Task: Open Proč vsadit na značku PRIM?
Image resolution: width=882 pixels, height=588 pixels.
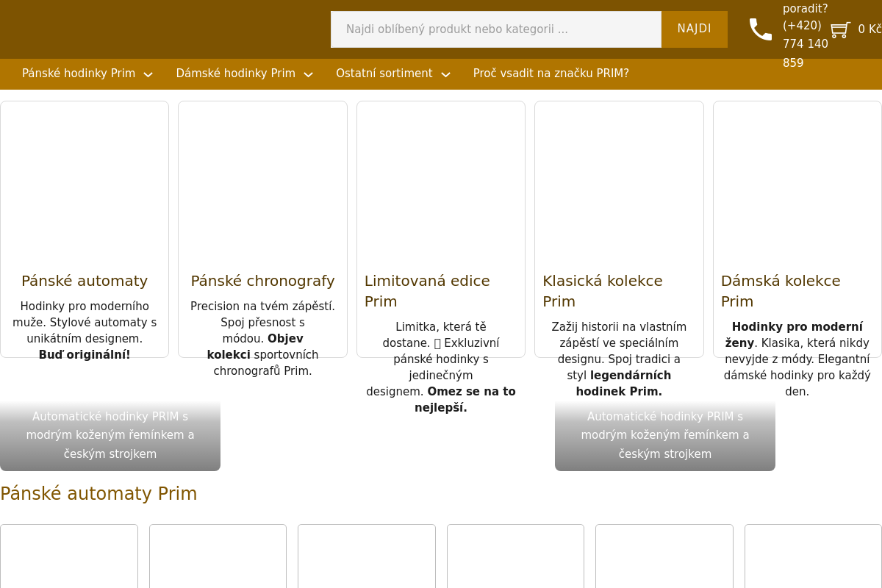Action: pos(551,73)
